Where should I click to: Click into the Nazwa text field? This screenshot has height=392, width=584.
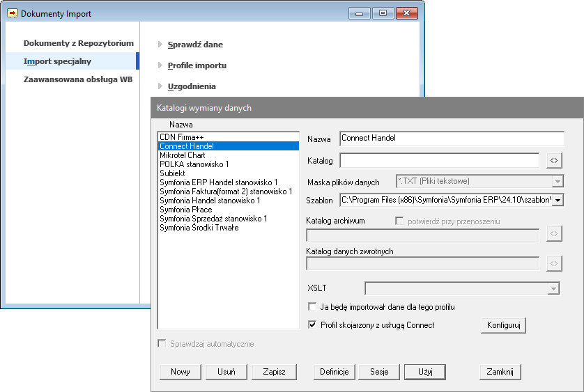point(452,139)
